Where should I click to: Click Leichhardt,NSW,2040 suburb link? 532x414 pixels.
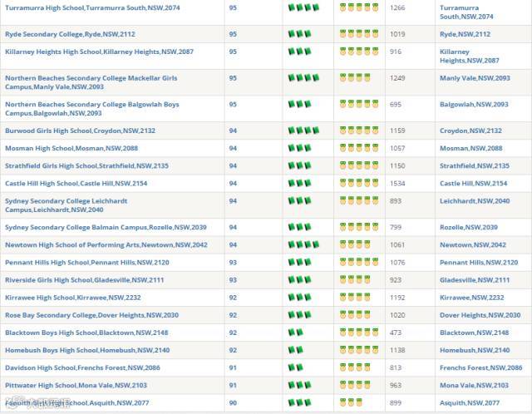(x=475, y=201)
